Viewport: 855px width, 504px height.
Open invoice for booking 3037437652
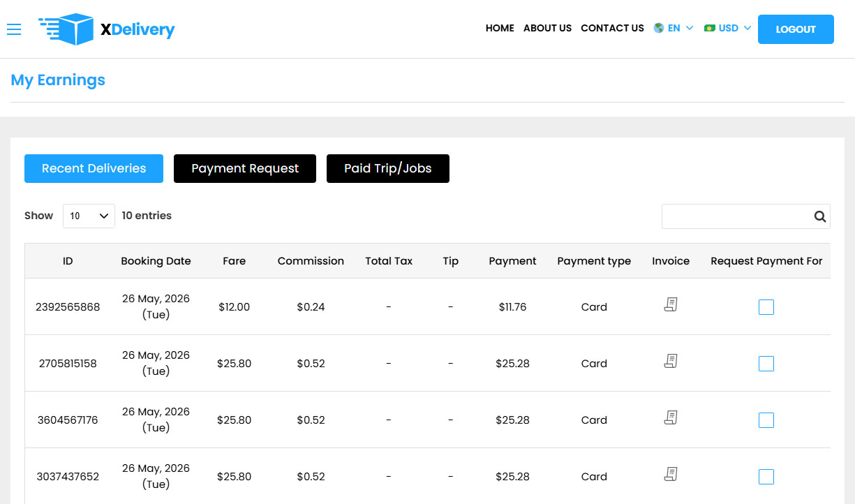(671, 474)
